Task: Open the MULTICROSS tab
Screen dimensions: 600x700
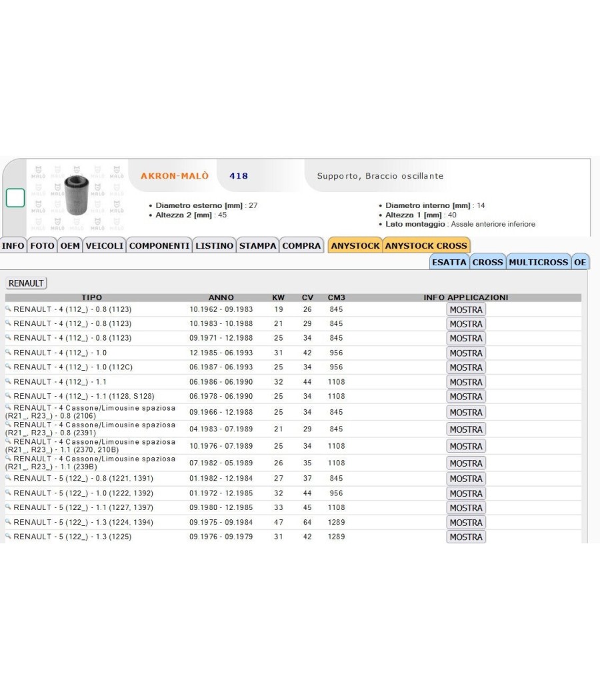Action: [x=539, y=262]
